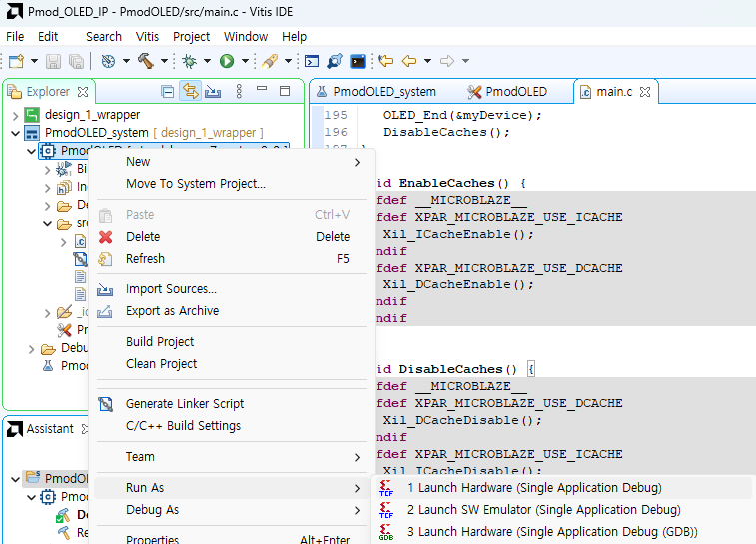Choose Delete from the context menu
Screen dimensions: 756x544
(232, 237)
